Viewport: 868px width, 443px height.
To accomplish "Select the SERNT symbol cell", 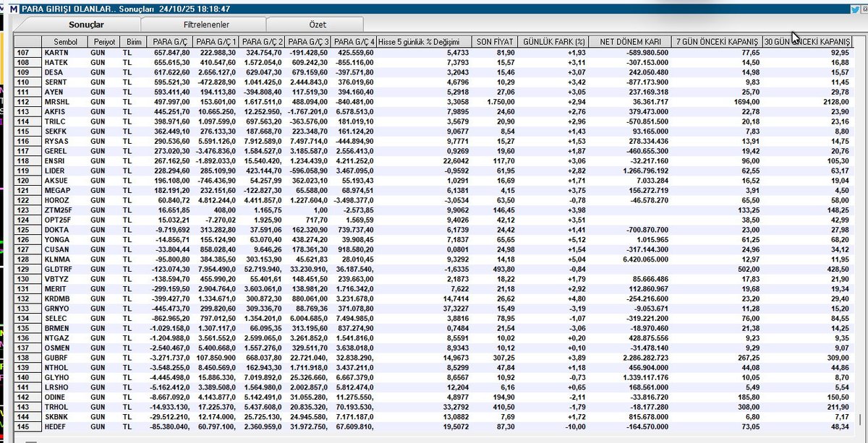I will pos(64,84).
